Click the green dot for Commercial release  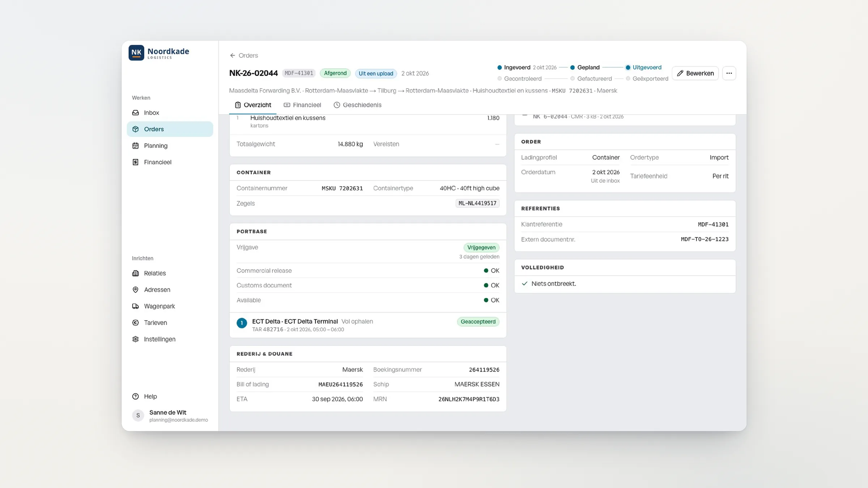(486, 271)
